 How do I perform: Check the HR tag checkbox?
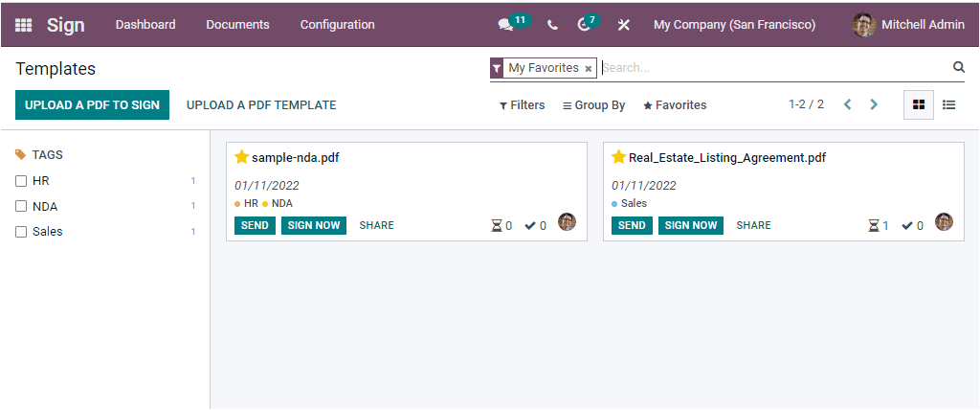click(x=21, y=181)
